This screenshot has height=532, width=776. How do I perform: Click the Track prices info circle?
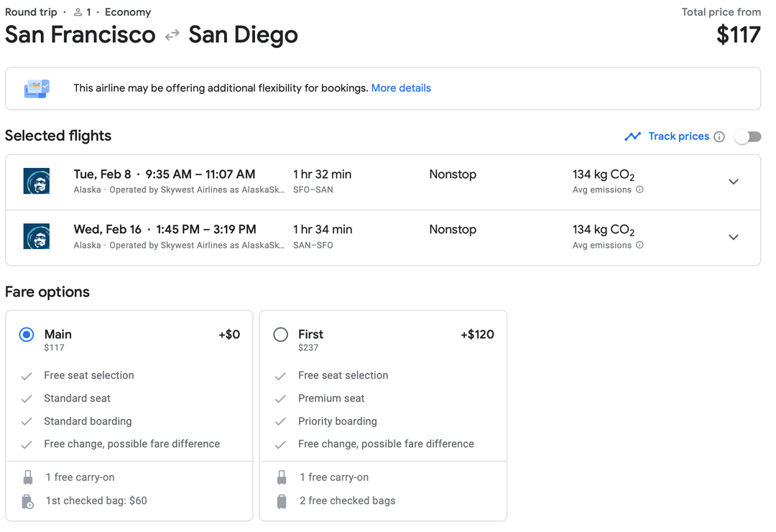[720, 136]
